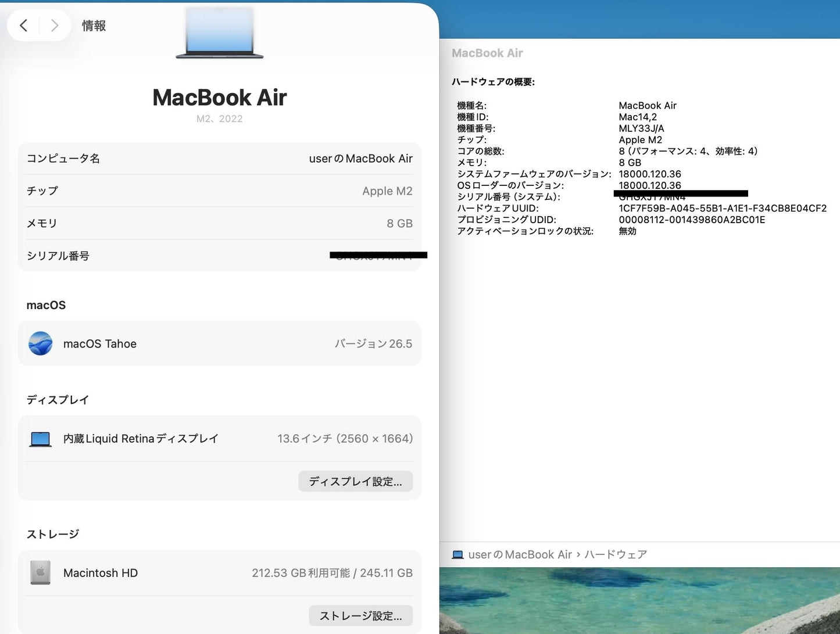Image resolution: width=840 pixels, height=634 pixels.
Task: Click the Apple M2 value in System Information
Action: (640, 140)
